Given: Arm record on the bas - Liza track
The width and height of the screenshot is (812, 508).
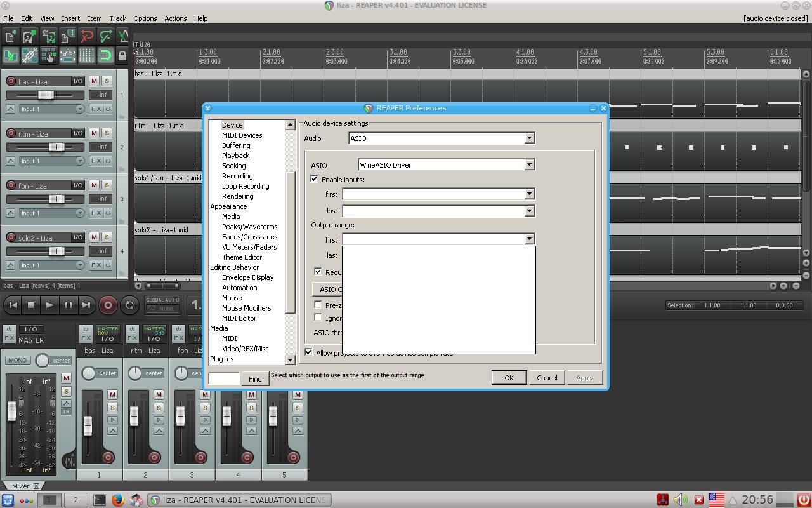Looking at the screenshot, I should tap(11, 81).
